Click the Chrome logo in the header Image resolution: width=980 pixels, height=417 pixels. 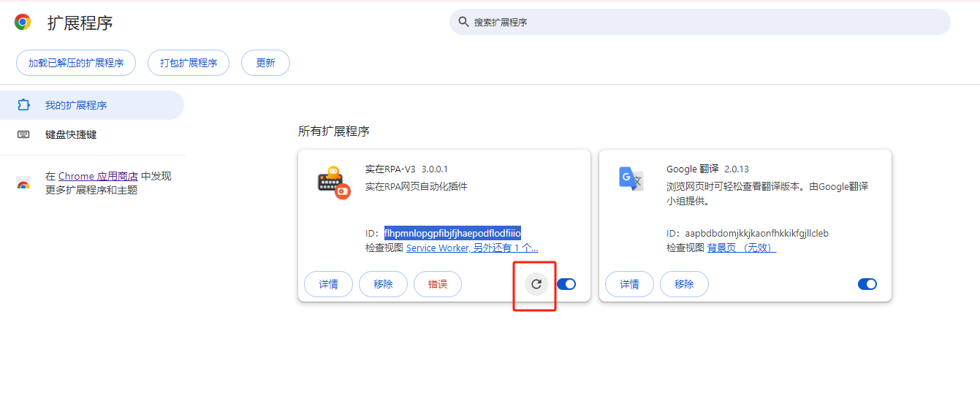pos(23,23)
